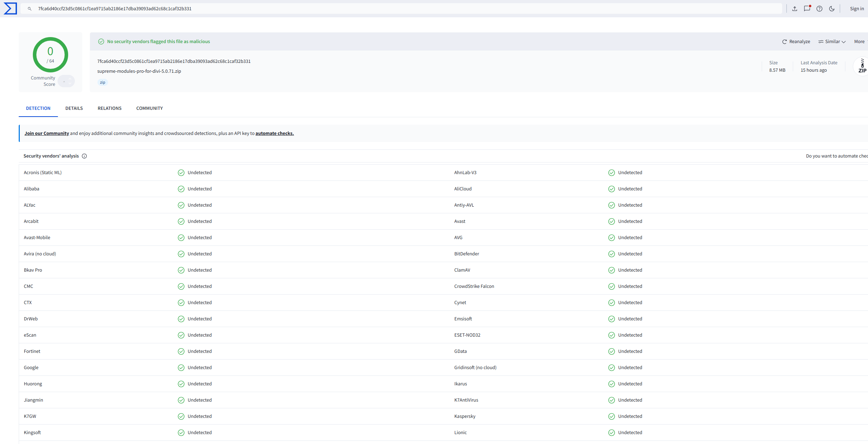Click the Jiangmin vendor name

34,400
